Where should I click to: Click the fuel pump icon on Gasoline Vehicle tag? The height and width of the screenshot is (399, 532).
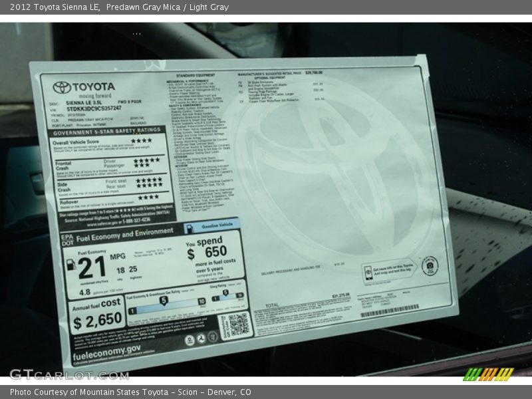190,227
